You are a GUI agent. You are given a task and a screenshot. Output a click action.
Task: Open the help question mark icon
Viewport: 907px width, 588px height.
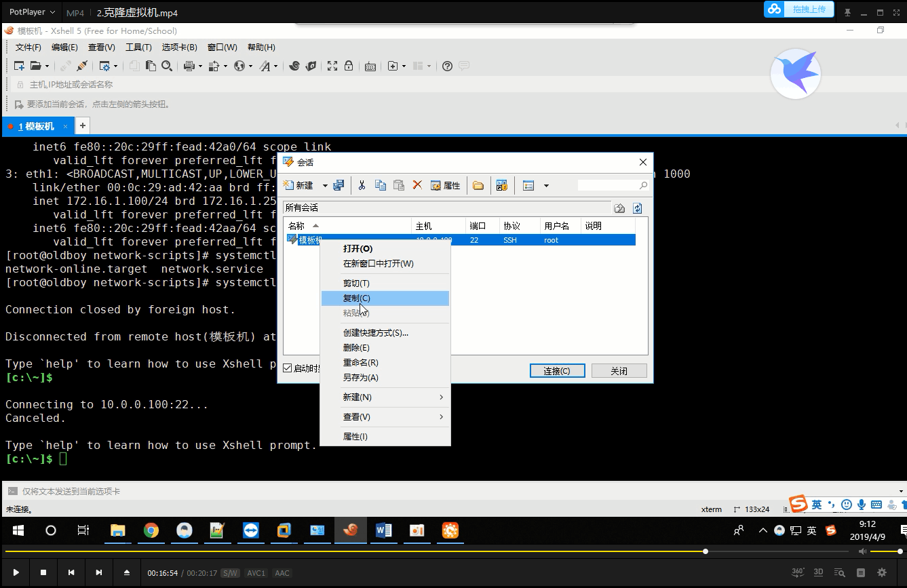click(x=447, y=66)
